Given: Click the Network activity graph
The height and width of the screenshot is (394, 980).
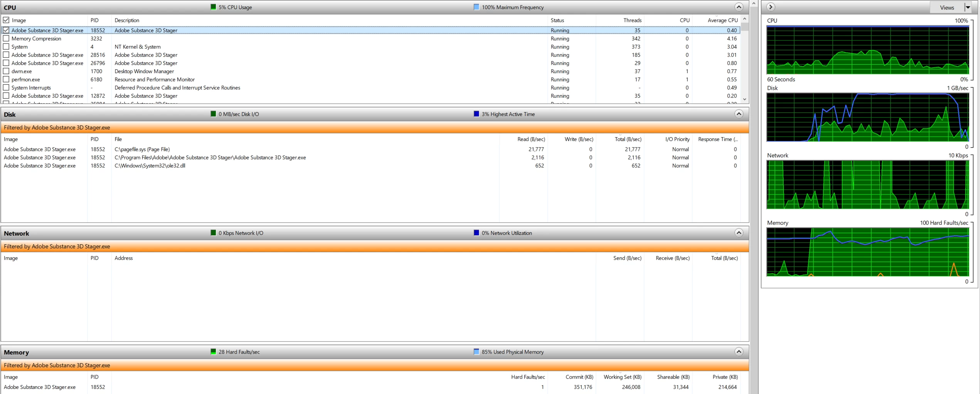Looking at the screenshot, I should tap(867, 184).
